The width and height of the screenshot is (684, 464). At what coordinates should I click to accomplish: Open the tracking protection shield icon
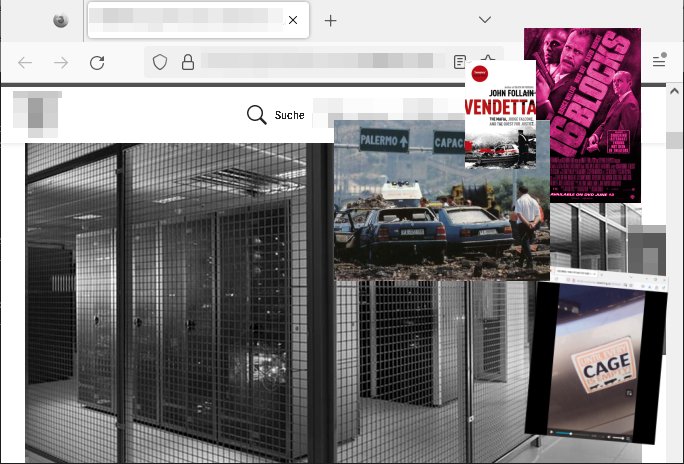coord(159,62)
